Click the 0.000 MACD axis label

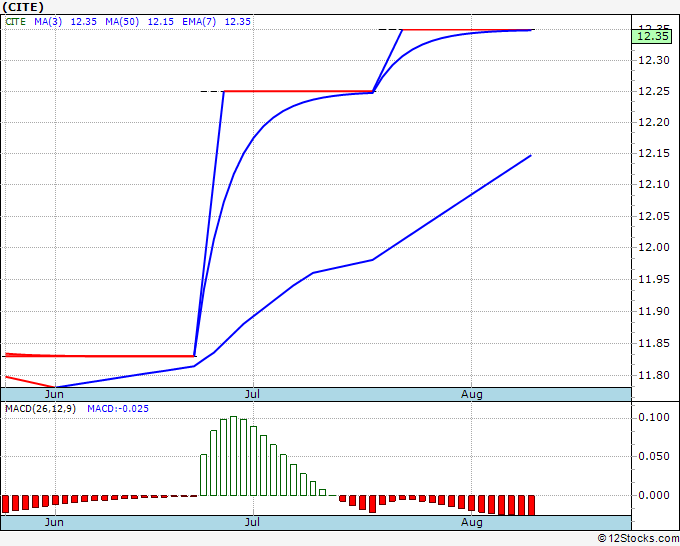click(654, 495)
